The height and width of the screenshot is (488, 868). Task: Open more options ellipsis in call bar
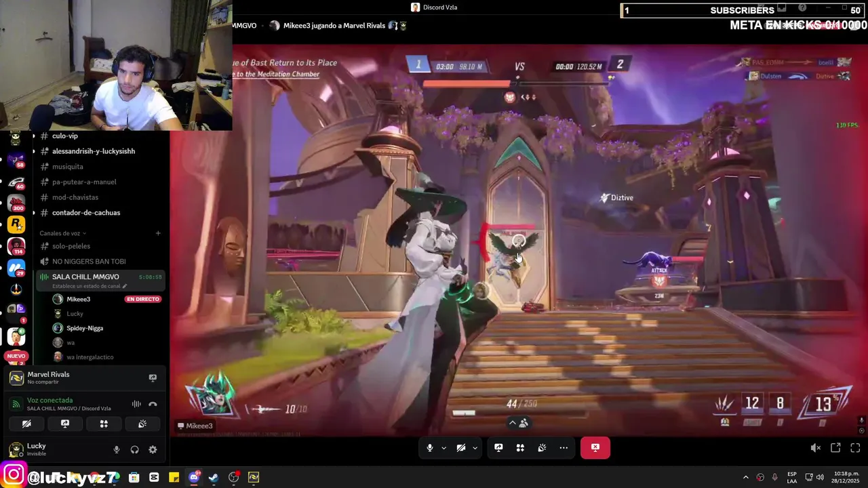click(564, 448)
